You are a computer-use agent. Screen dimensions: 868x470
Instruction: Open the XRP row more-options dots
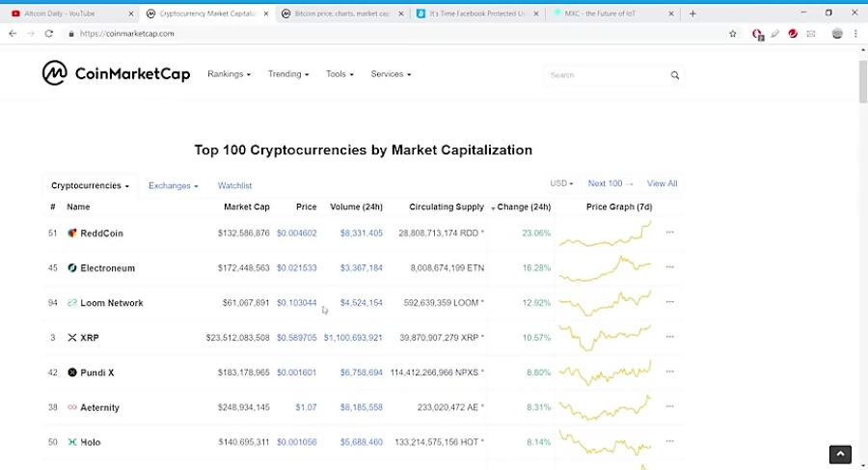[670, 337]
